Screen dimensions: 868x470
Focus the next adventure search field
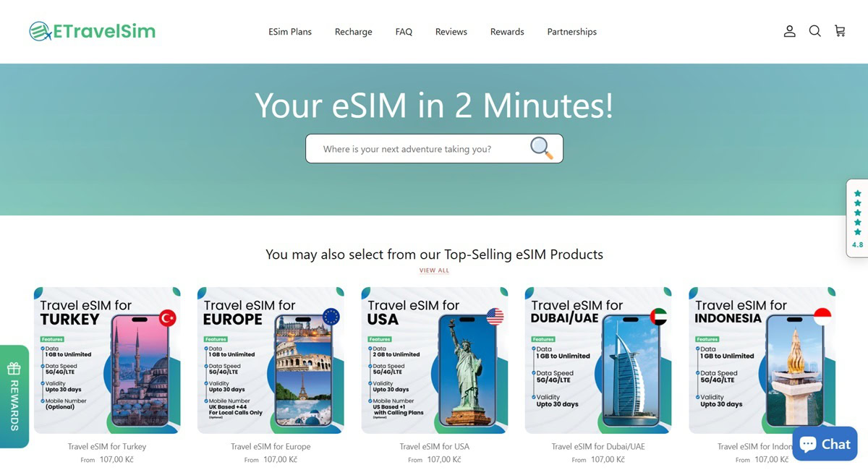[x=420, y=149]
